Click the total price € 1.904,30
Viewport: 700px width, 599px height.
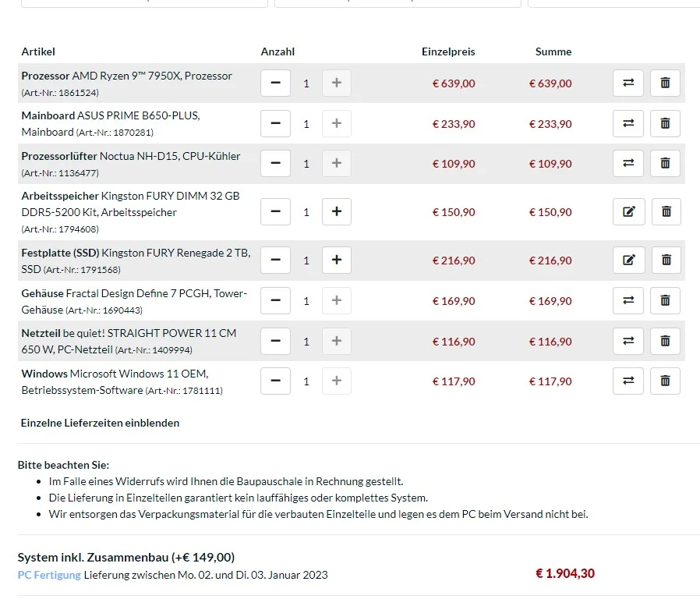click(x=565, y=573)
